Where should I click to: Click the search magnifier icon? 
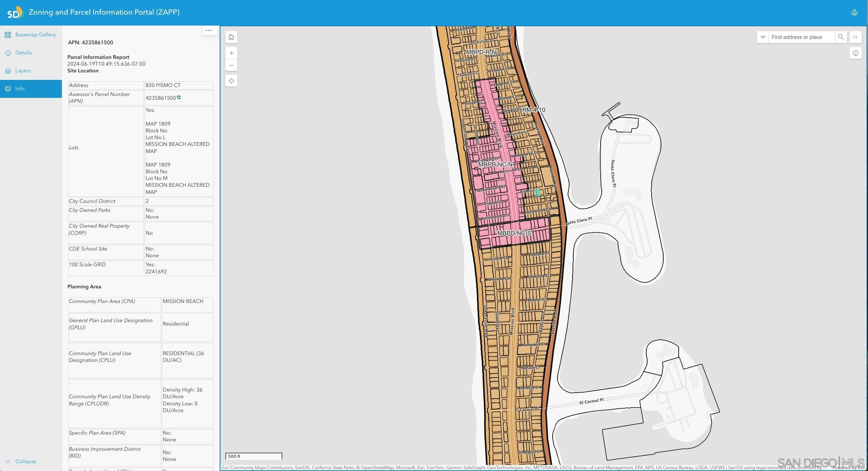click(x=841, y=37)
